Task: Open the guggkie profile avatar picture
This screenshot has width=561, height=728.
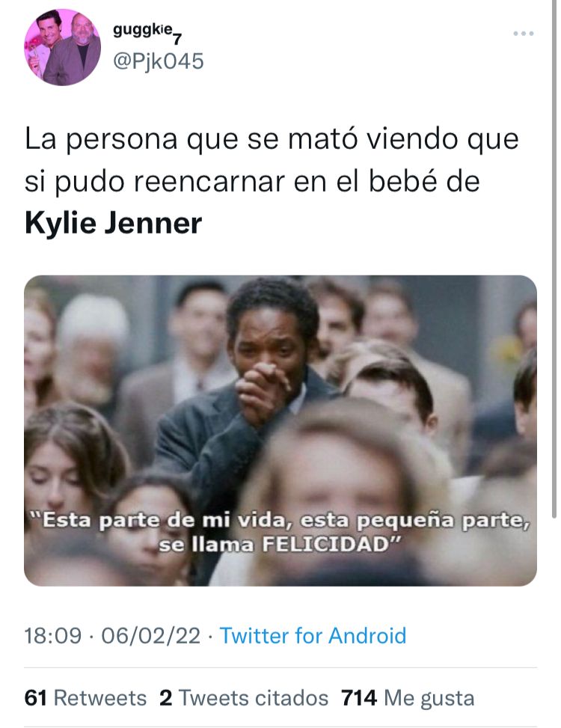Action: [x=62, y=47]
